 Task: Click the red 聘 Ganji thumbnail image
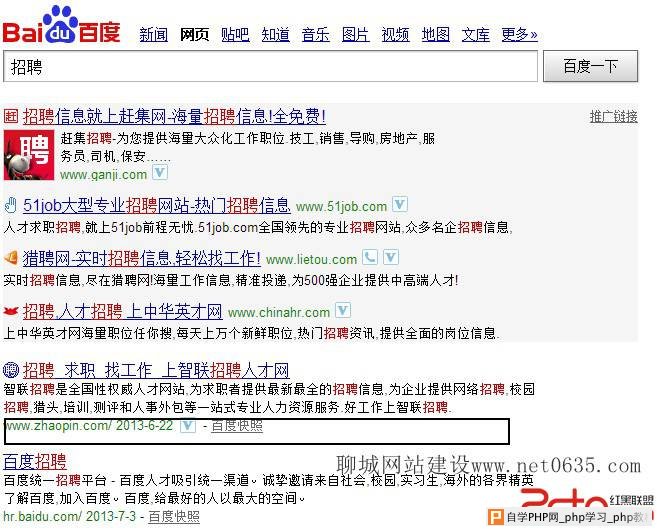click(x=29, y=155)
